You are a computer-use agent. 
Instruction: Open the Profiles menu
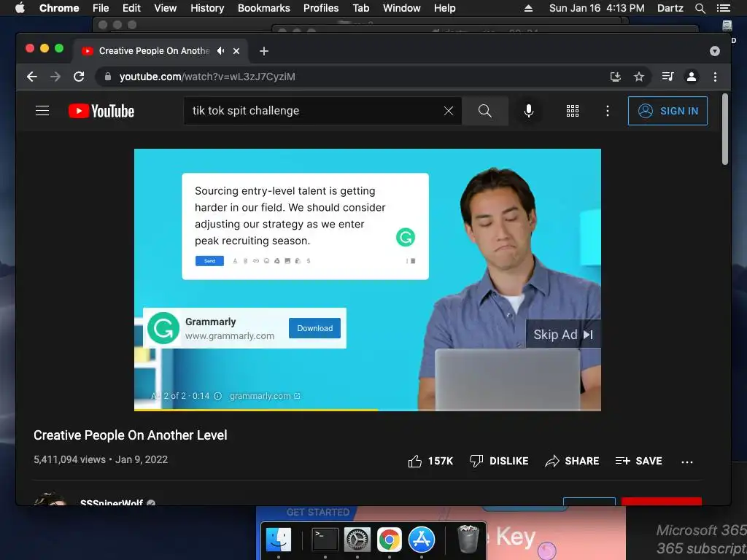pos(321,8)
